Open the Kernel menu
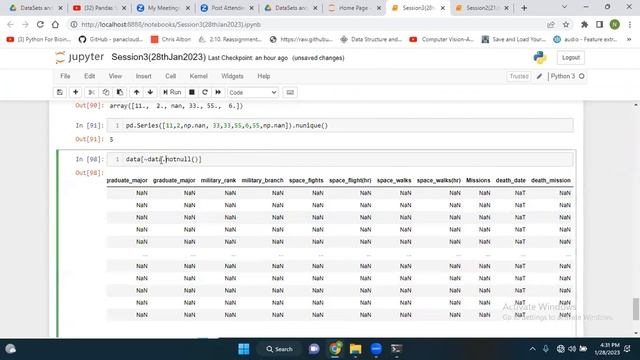Image resolution: width=640 pixels, height=360 pixels. point(198,76)
